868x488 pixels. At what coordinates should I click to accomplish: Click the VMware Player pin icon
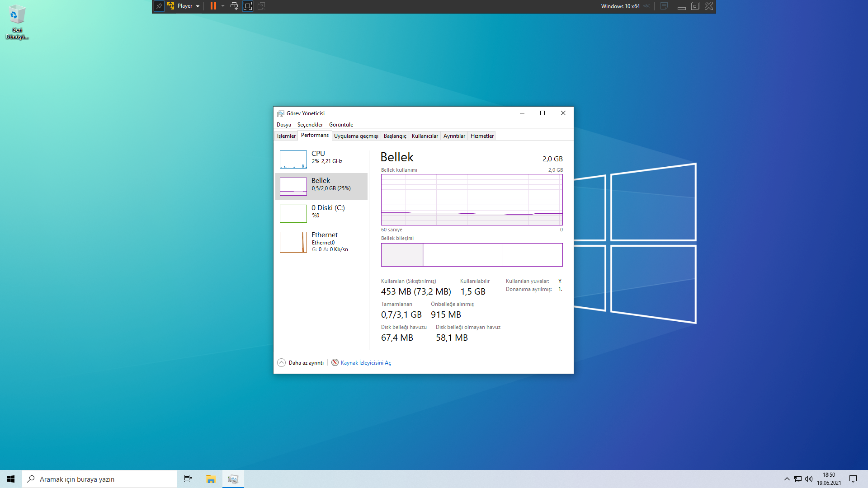tap(159, 6)
